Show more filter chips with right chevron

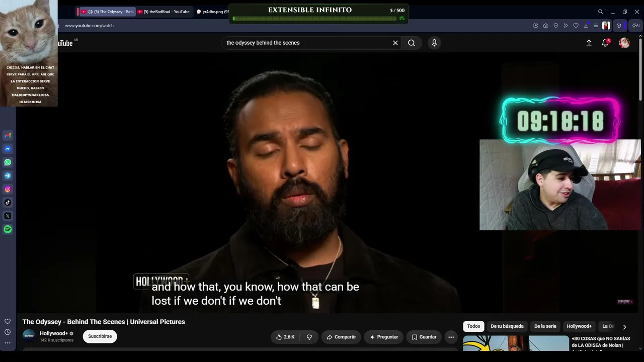(624, 327)
